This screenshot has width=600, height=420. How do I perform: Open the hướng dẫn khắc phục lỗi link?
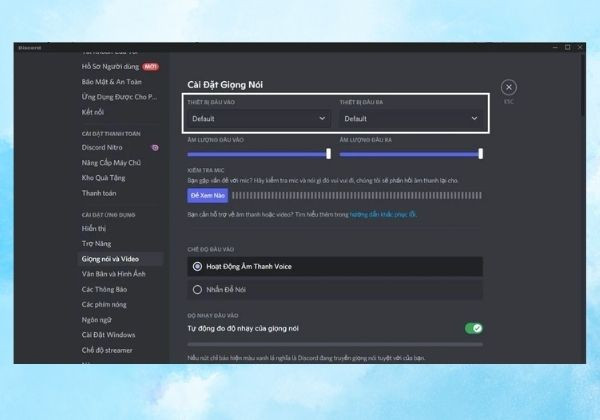tap(383, 214)
